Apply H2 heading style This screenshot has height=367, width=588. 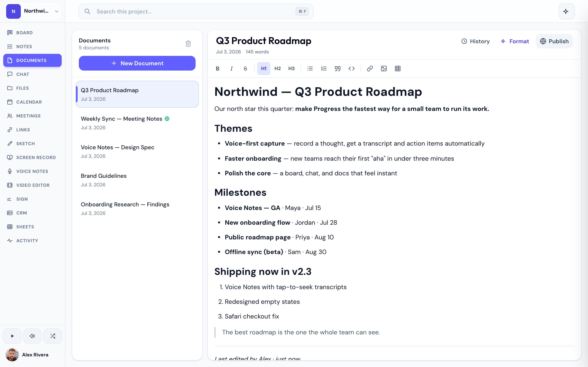pos(277,69)
